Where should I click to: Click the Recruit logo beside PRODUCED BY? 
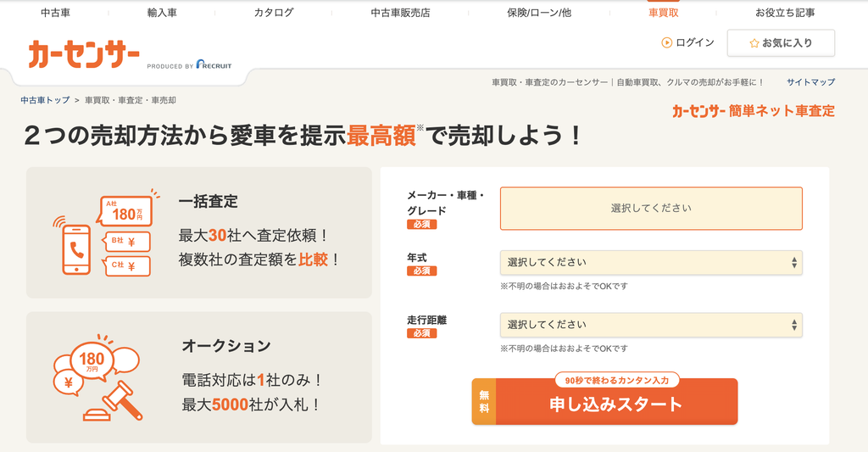214,64
